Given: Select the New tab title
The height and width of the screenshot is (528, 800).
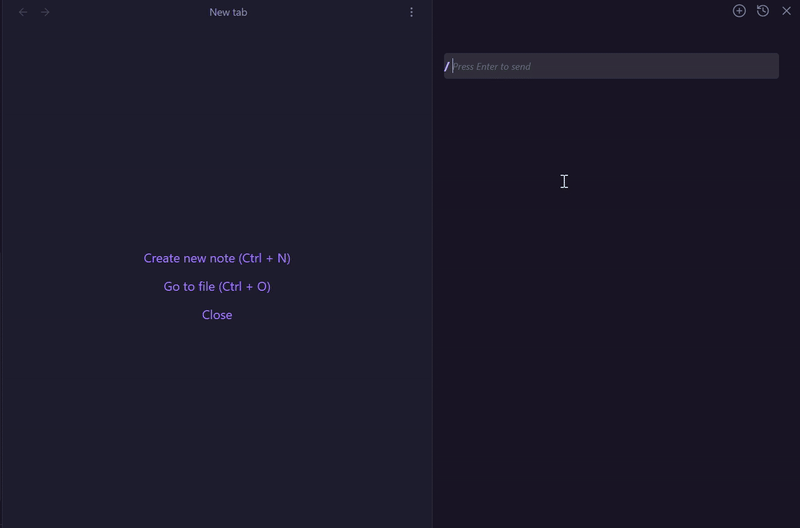Looking at the screenshot, I should click(x=228, y=12).
